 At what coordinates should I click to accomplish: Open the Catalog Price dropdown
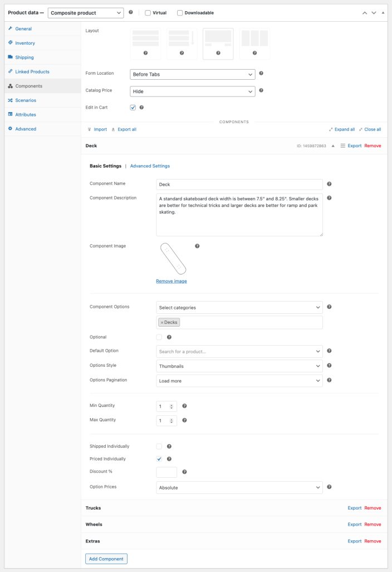point(192,91)
